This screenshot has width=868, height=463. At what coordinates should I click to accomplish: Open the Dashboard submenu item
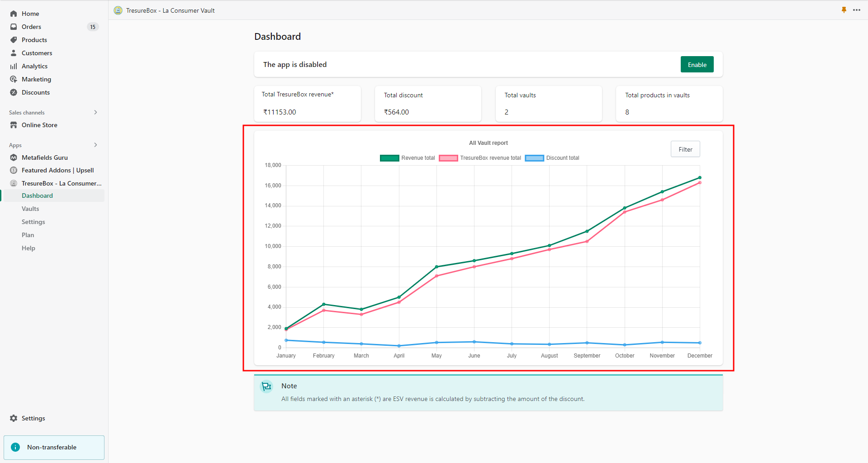pos(37,196)
